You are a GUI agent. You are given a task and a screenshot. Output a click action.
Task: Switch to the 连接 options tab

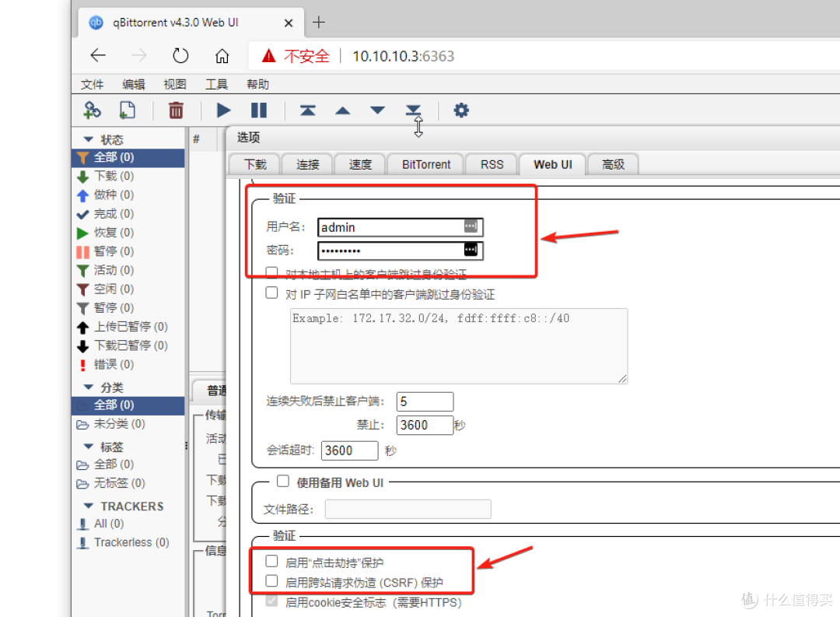tap(307, 165)
